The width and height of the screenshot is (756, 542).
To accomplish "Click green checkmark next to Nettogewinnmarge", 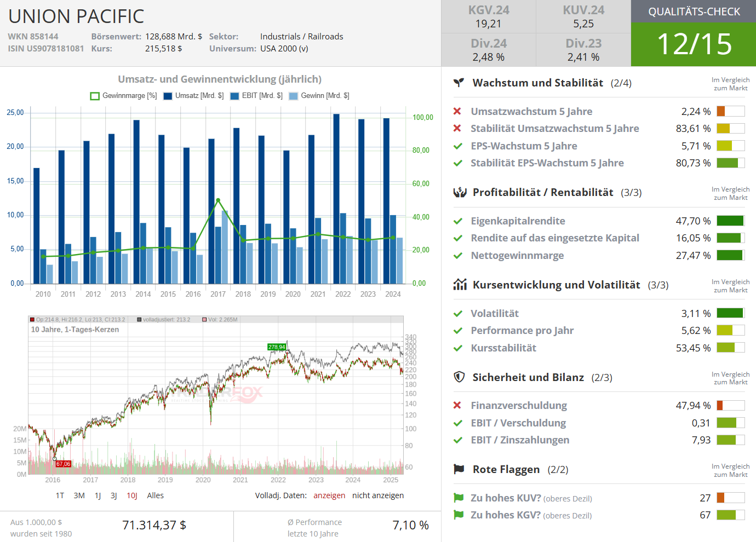I will [x=458, y=256].
